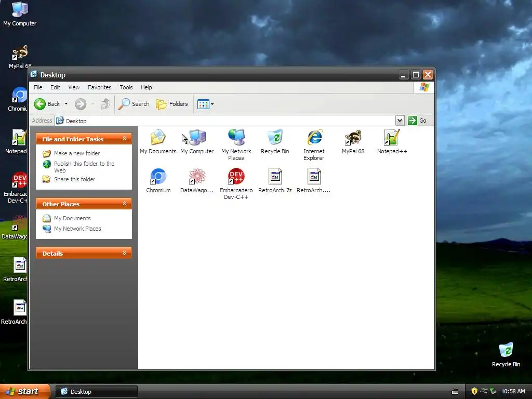The height and width of the screenshot is (399, 532).
Task: Minimize the Desktop Explorer window
Action: (x=403, y=75)
